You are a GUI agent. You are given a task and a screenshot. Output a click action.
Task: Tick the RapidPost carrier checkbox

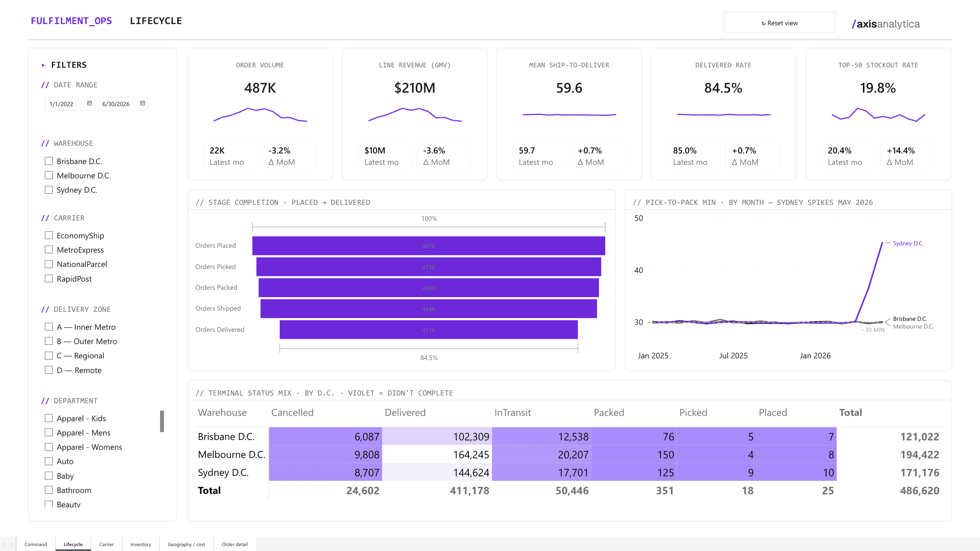coord(49,279)
